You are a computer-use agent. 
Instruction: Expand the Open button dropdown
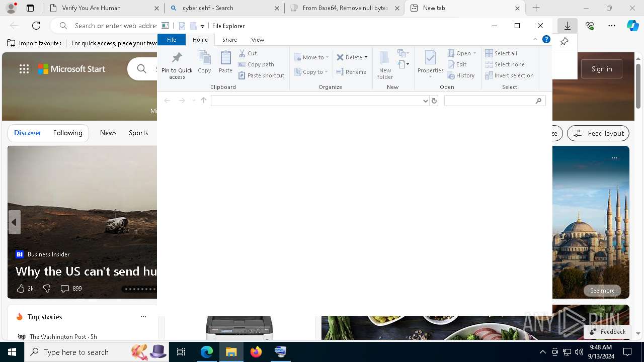click(474, 53)
